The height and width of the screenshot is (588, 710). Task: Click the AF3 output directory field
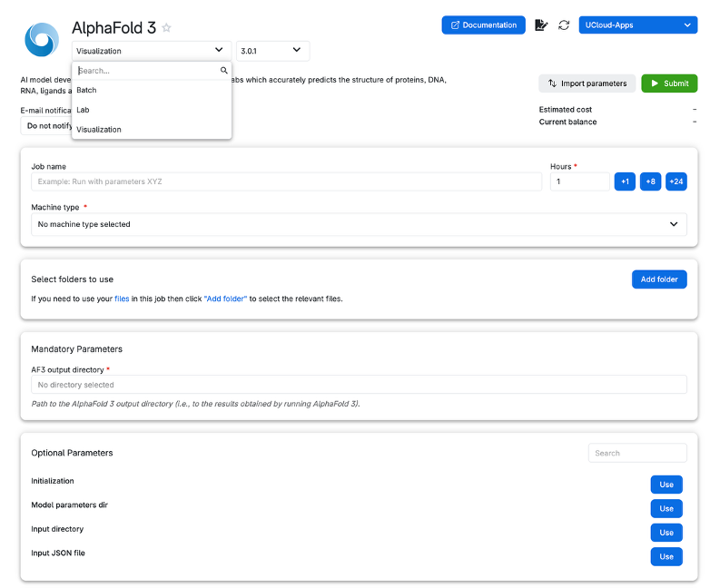pyautogui.click(x=359, y=385)
